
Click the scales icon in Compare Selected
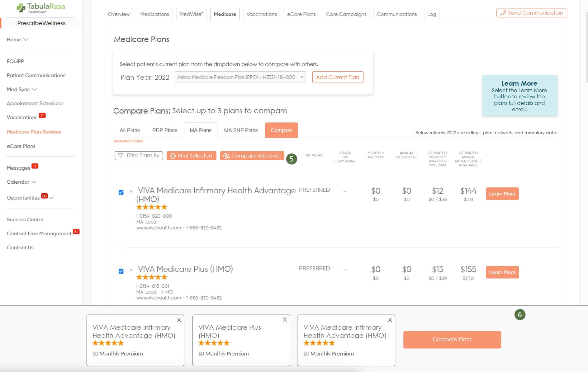click(226, 156)
